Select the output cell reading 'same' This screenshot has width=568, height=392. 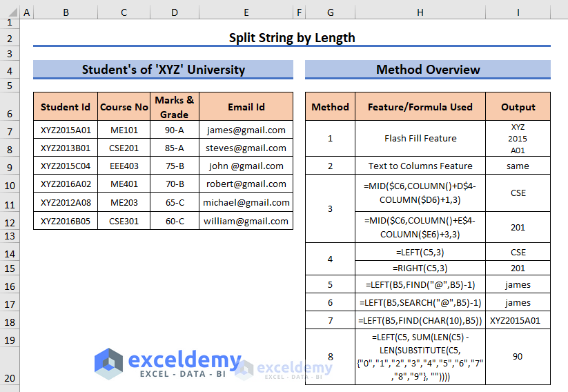(x=518, y=166)
